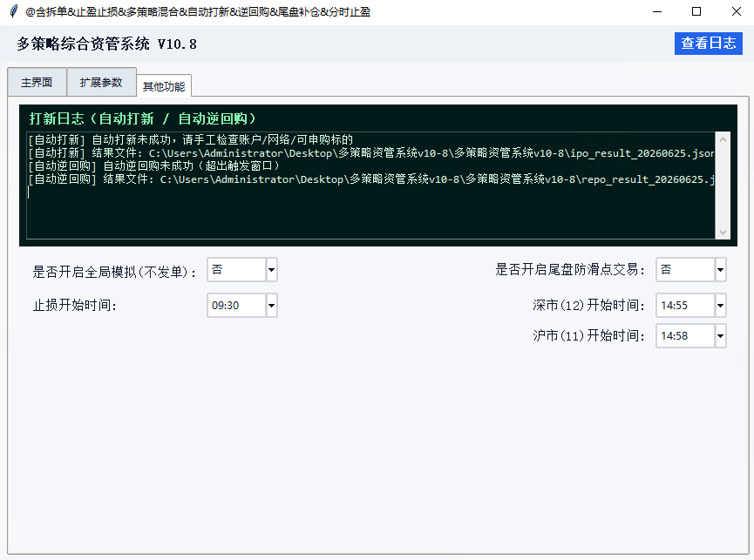Click the ipo_result_20260625 file path line
This screenshot has height=560, width=754.
[x=371, y=153]
